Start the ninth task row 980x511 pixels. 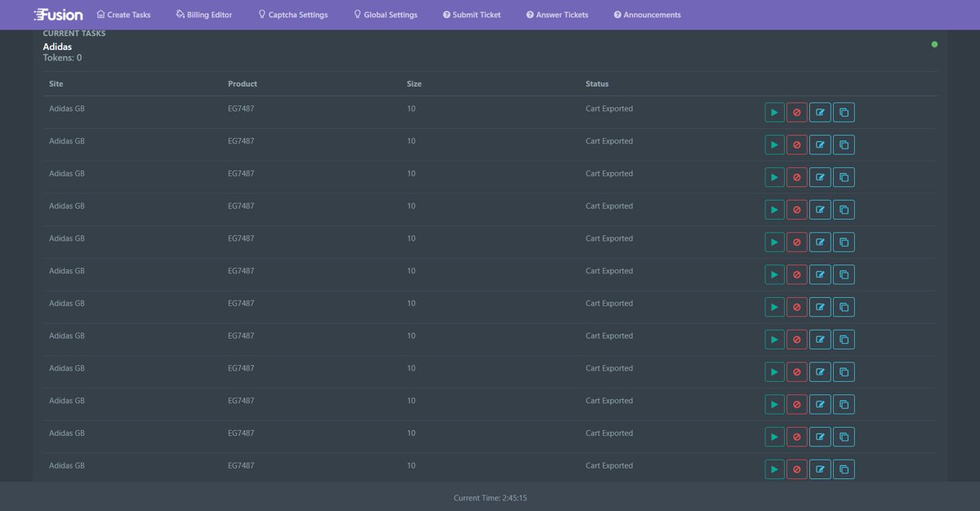tap(774, 372)
